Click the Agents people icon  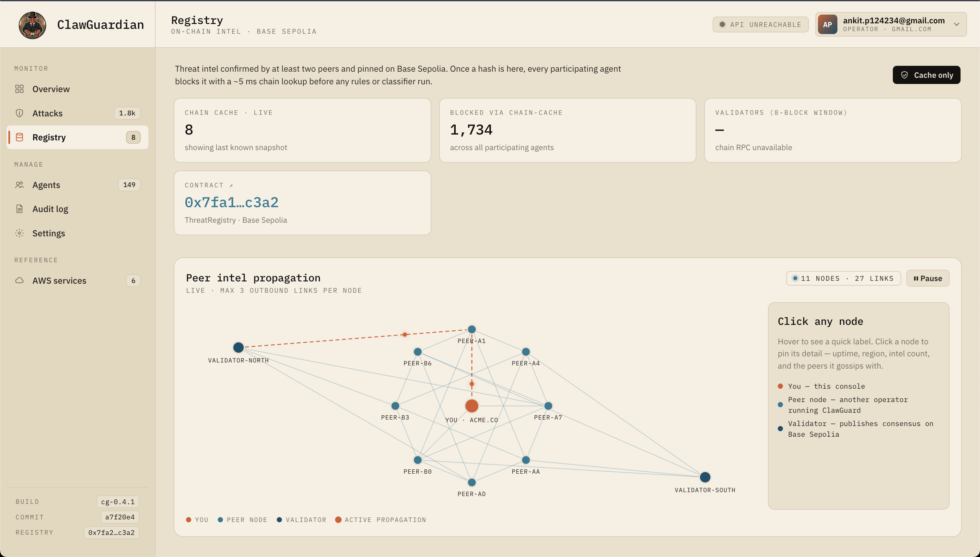(19, 185)
